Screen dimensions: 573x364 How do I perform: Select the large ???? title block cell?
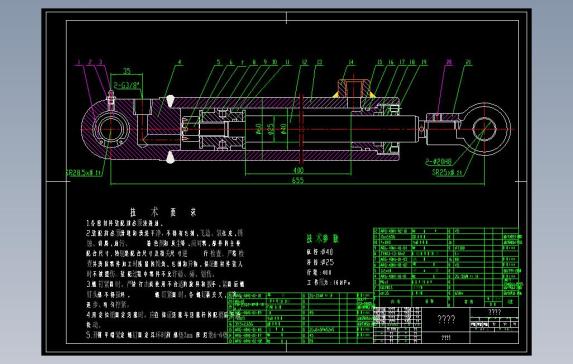446,320
